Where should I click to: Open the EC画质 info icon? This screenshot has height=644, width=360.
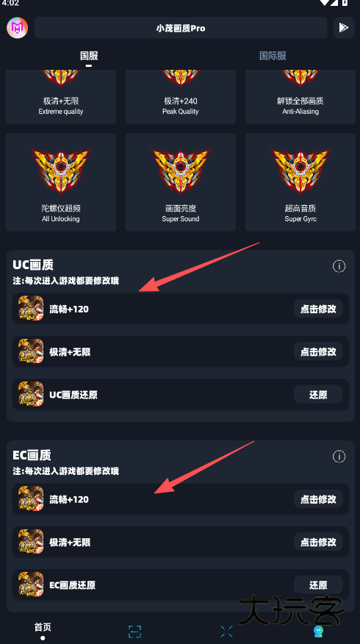click(x=339, y=457)
